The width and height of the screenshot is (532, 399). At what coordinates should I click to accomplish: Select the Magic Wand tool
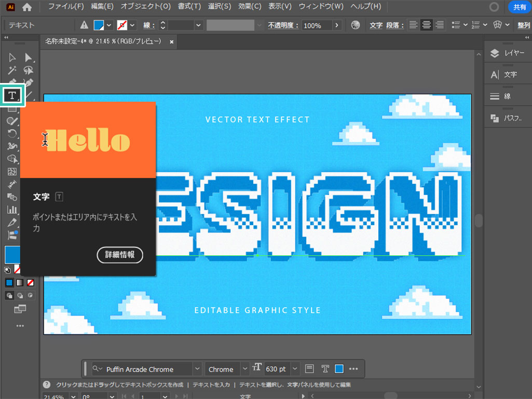point(12,70)
